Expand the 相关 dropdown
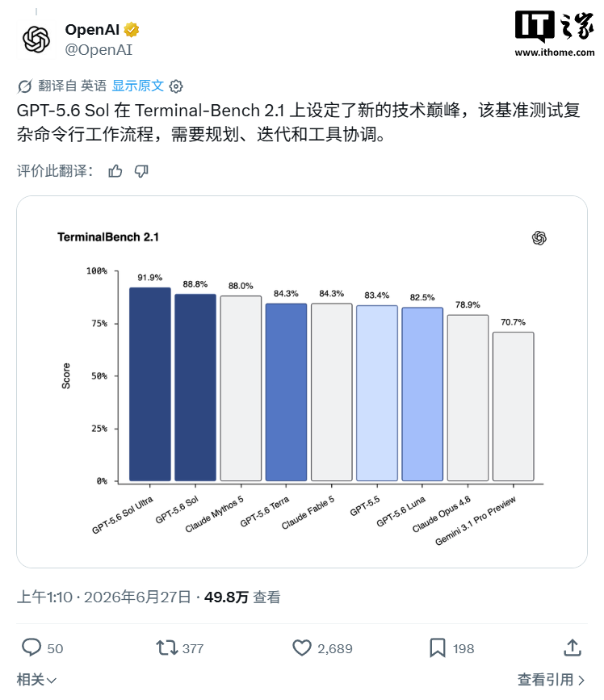604x700 pixels. [36, 680]
